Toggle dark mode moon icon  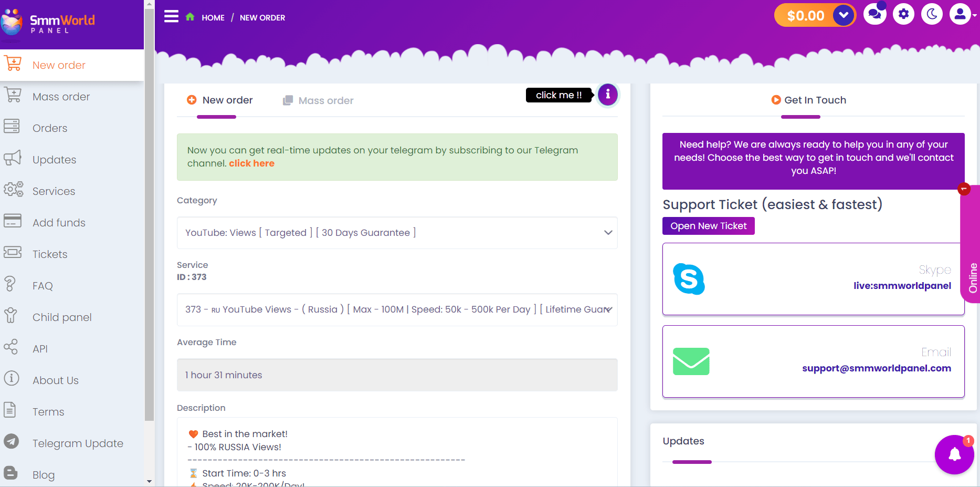[x=932, y=14]
